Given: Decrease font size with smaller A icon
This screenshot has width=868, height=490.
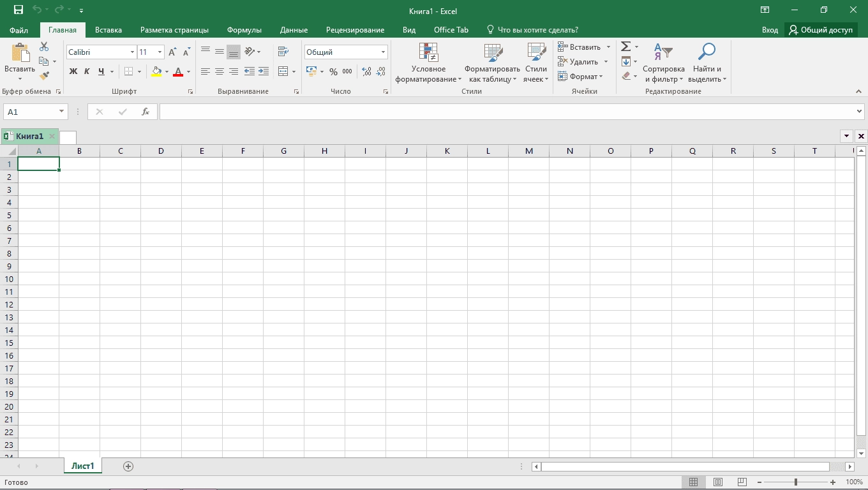Looking at the screenshot, I should pos(186,52).
